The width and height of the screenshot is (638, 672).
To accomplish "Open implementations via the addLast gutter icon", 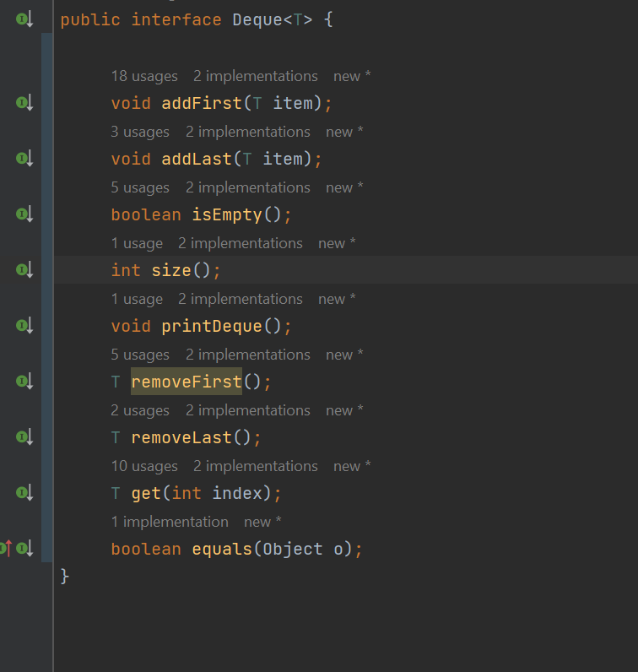I will pos(24,159).
